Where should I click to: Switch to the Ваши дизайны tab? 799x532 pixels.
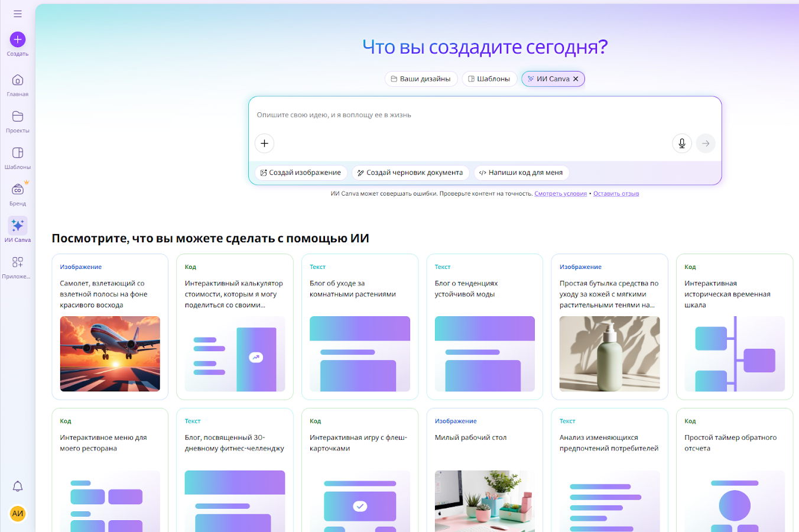(421, 79)
